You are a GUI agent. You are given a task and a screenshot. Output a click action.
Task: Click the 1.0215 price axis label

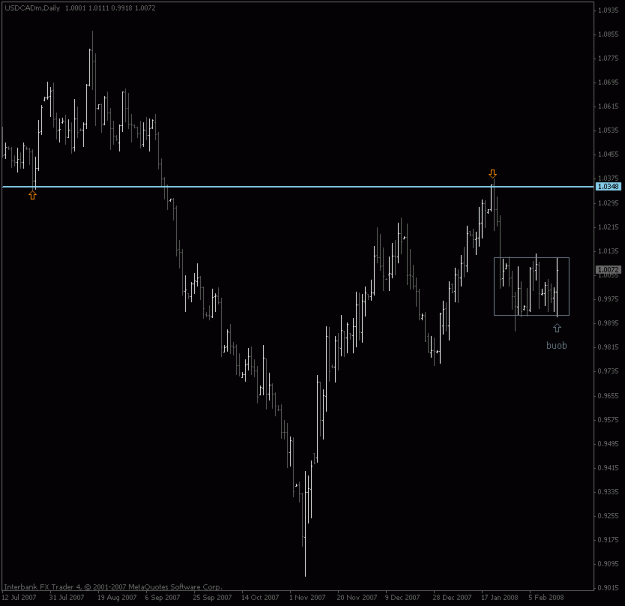(608, 227)
